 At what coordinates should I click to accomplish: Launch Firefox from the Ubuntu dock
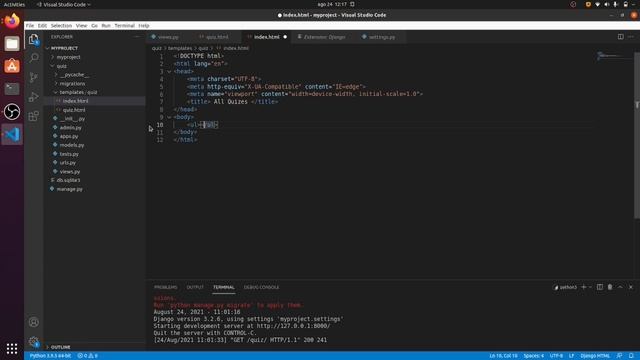tap(12, 20)
